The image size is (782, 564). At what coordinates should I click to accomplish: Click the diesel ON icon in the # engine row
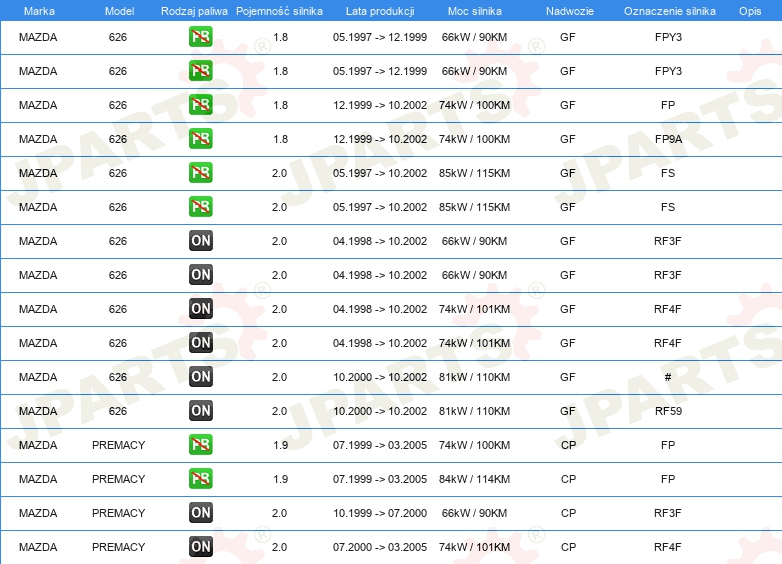200,376
